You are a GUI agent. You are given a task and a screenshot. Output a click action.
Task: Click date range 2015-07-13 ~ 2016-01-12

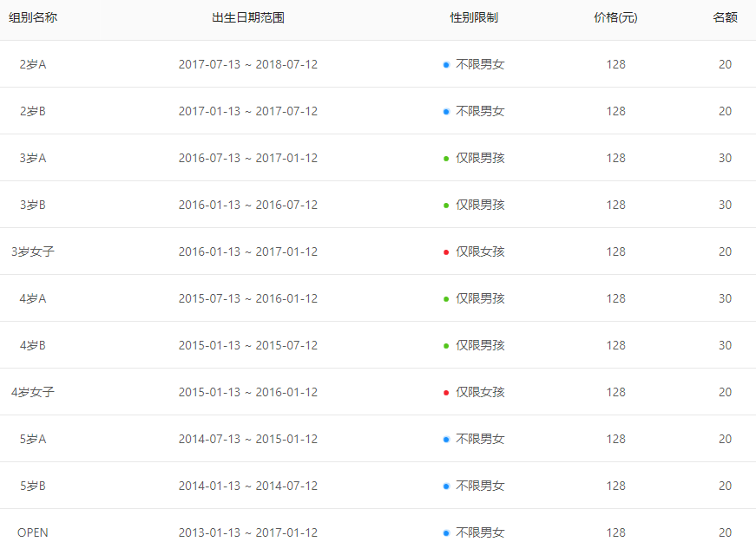[x=248, y=298]
